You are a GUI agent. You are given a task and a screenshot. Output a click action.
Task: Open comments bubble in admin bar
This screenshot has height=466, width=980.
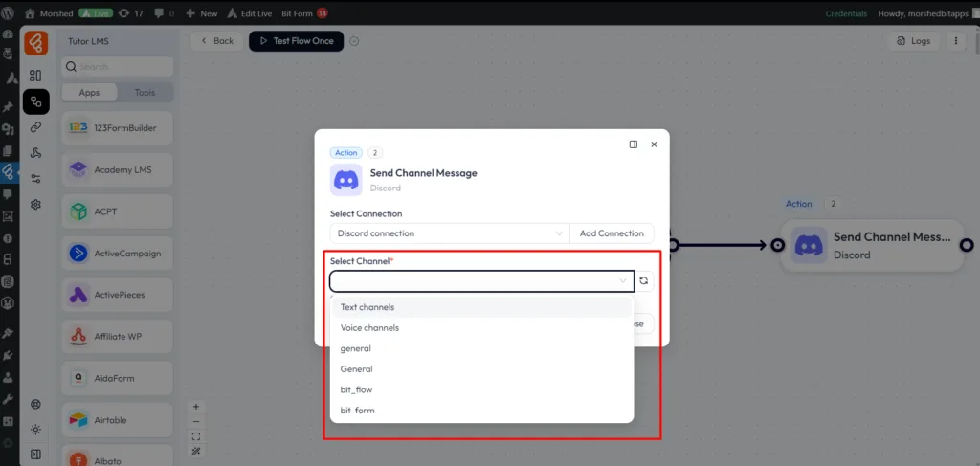point(164,13)
